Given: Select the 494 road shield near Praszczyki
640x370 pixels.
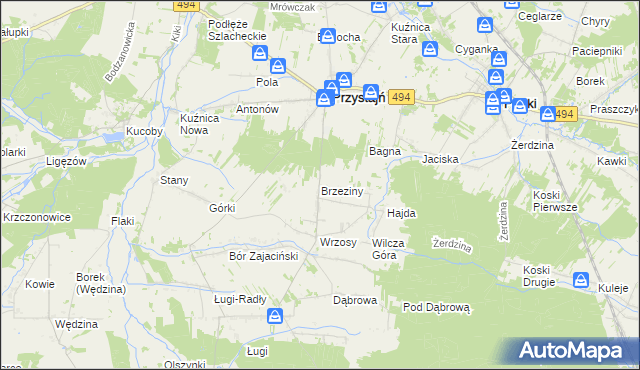Looking at the screenshot, I should (566, 114).
